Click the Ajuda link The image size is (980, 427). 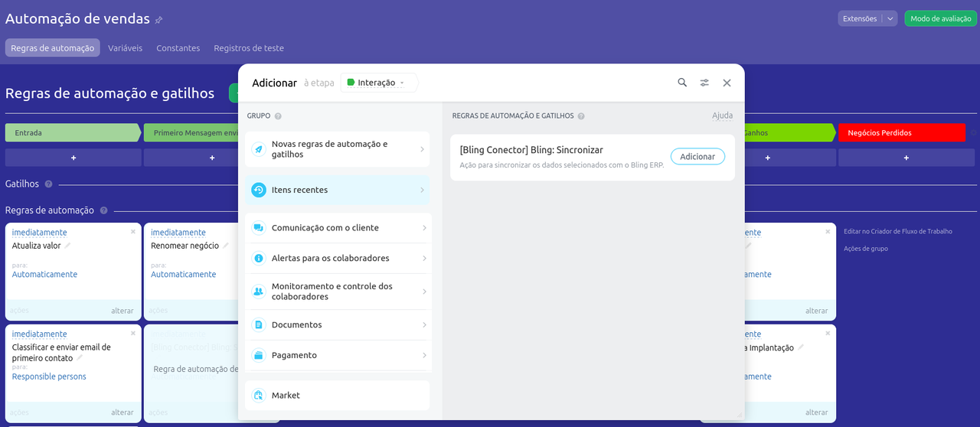pos(722,116)
